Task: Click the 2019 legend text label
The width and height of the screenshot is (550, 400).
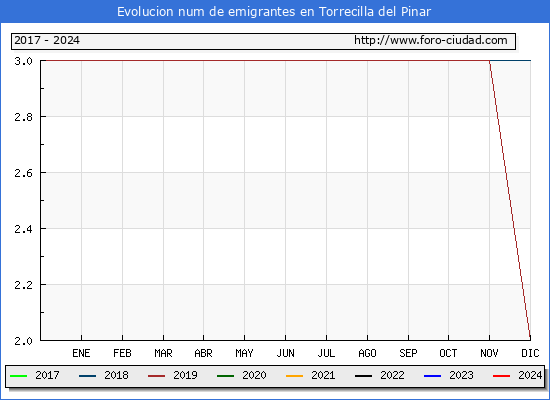Action: [x=185, y=375]
